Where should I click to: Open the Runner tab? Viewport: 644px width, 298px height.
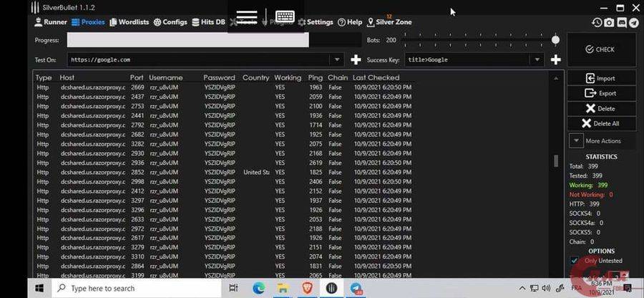pyautogui.click(x=51, y=22)
